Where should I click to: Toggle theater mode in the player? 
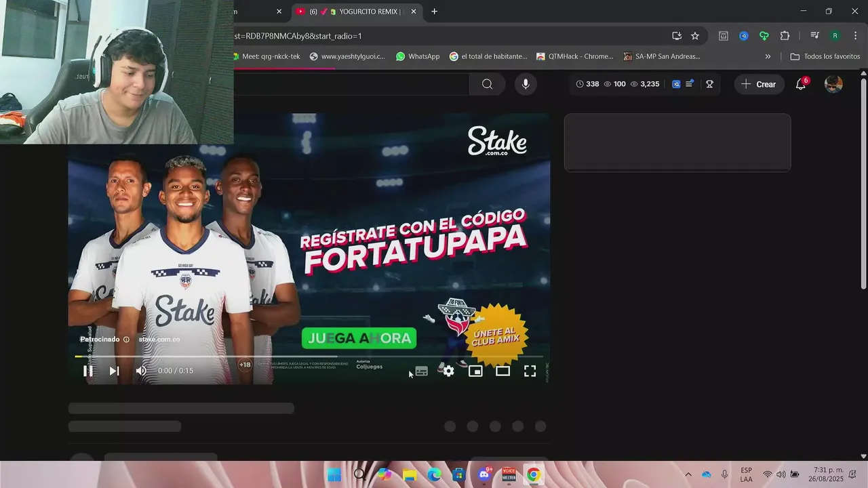coord(502,371)
